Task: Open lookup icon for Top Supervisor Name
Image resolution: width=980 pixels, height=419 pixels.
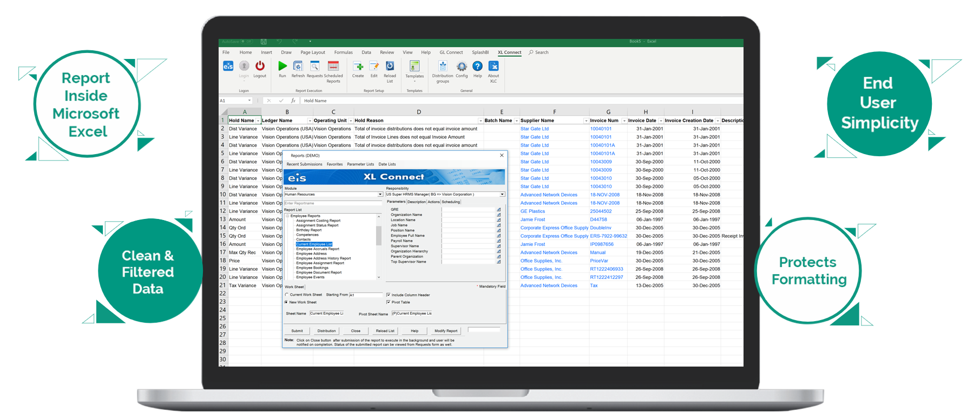Action: coord(499,262)
